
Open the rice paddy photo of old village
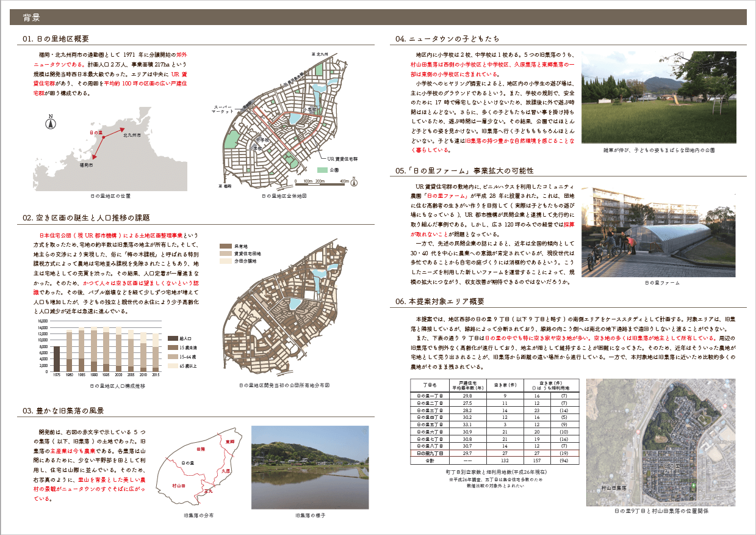(310, 467)
